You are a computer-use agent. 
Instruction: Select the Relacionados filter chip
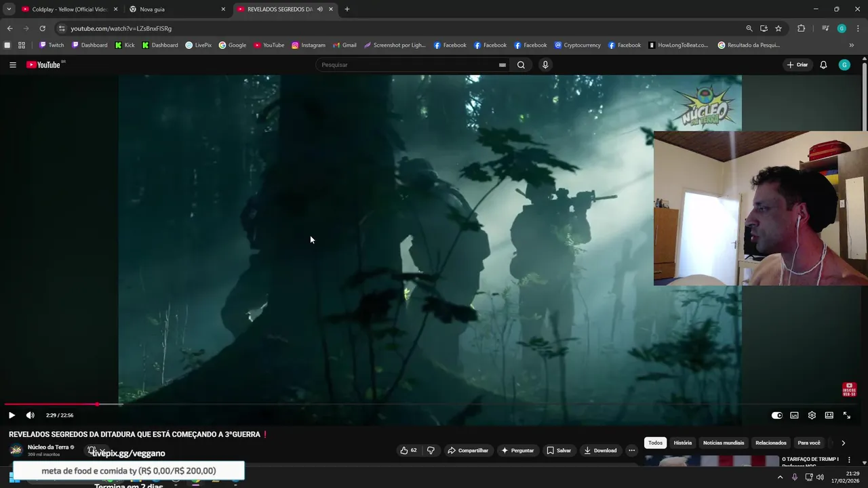click(771, 443)
